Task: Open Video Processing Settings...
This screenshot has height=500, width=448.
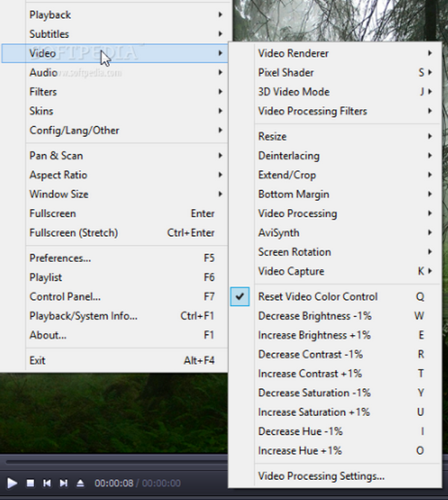Action: click(x=321, y=476)
